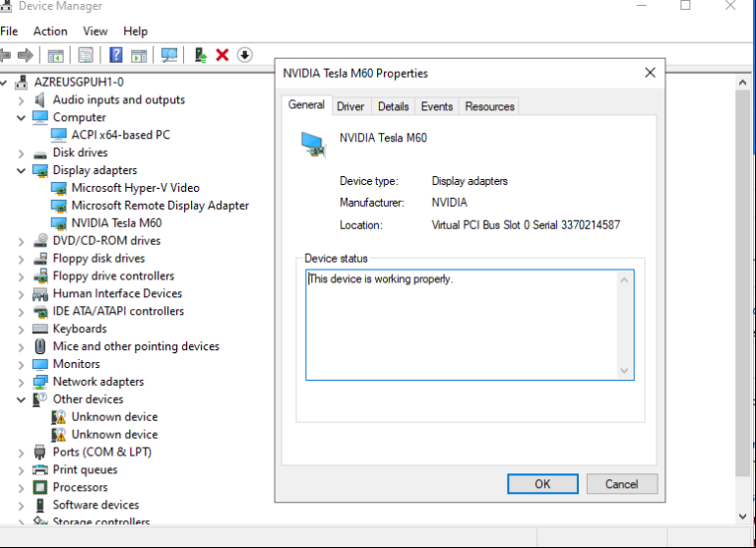Click inside the Device status text box
The width and height of the screenshot is (756, 548).
(470, 325)
